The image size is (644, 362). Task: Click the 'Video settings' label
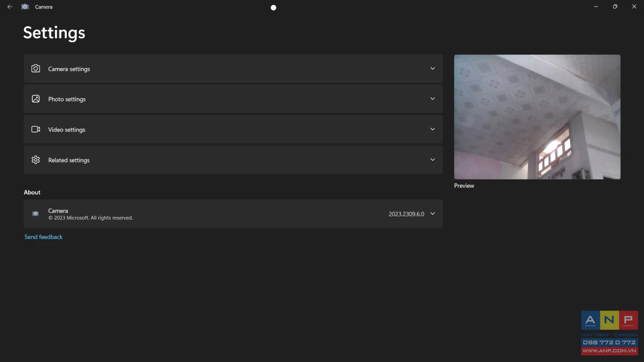(67, 130)
